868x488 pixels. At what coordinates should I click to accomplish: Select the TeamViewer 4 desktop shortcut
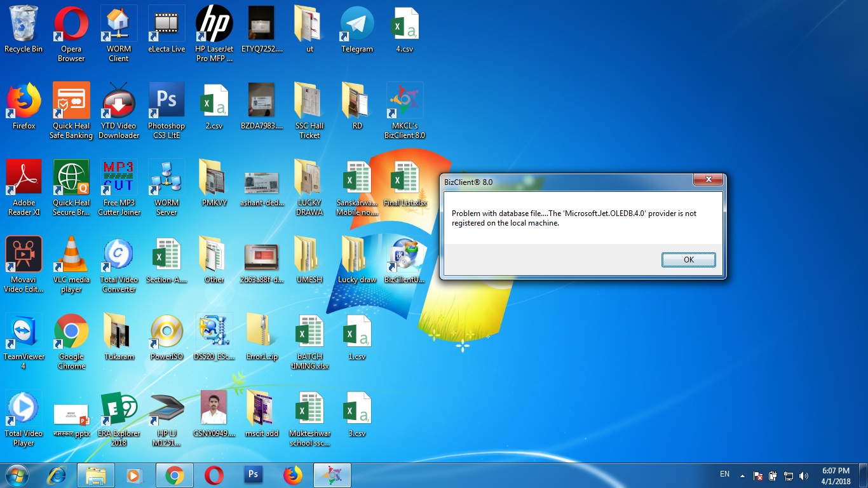coord(24,342)
